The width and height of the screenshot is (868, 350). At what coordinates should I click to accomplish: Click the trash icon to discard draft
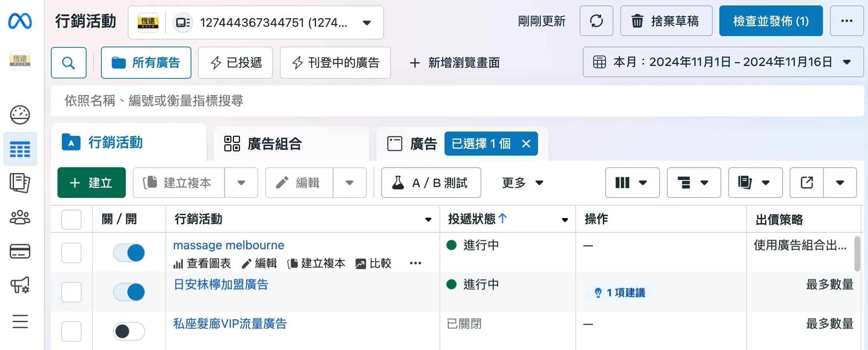[x=637, y=21]
